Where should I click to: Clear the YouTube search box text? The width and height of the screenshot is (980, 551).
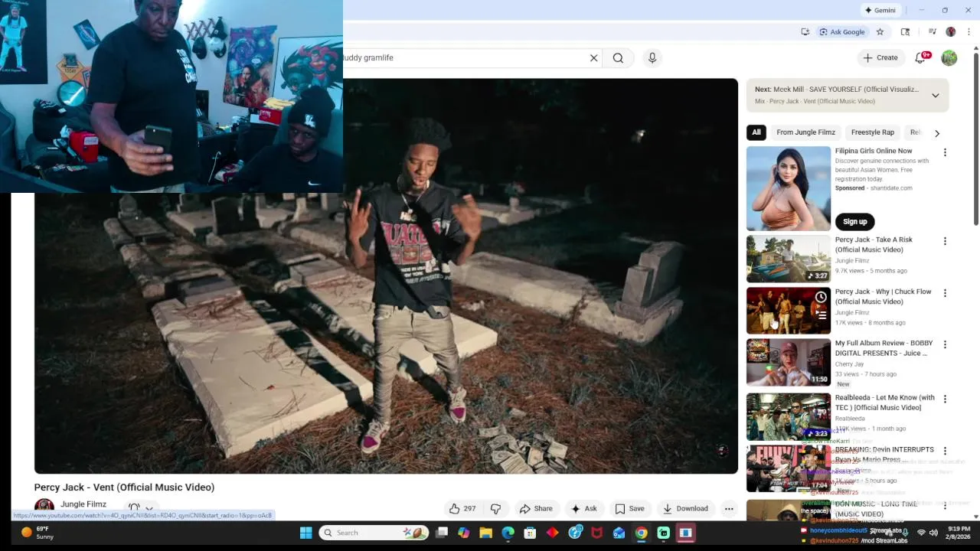click(593, 57)
